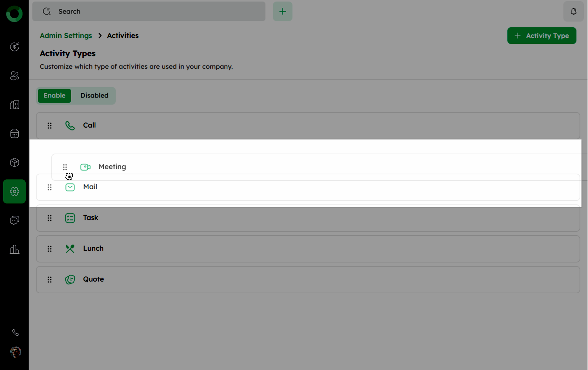Viewport: 588px width, 370px height.
Task: Click the green plus quick-add button
Action: click(283, 11)
